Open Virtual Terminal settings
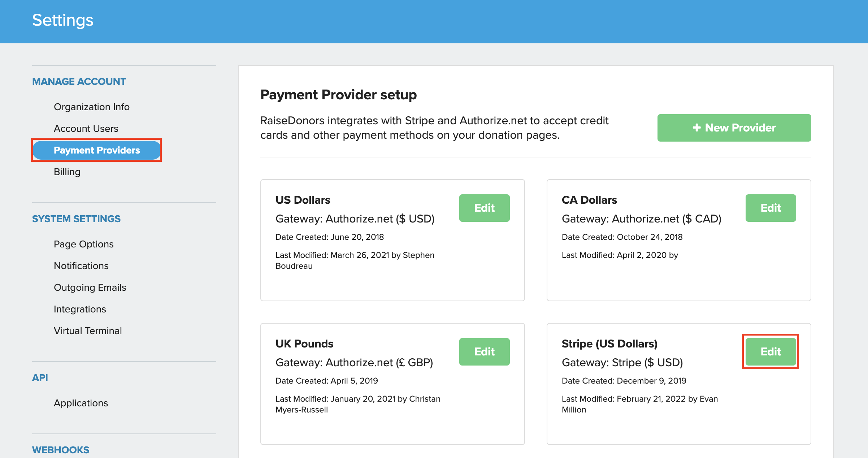Viewport: 868px width, 458px height. [x=88, y=331]
